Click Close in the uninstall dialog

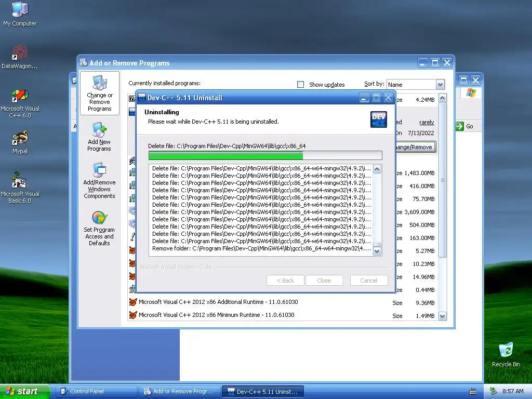click(x=324, y=280)
